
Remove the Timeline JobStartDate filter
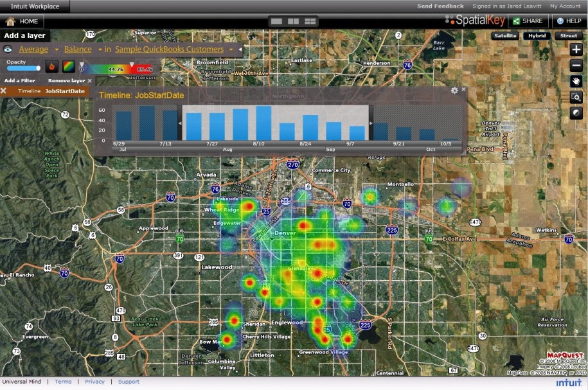pyautogui.click(x=3, y=91)
